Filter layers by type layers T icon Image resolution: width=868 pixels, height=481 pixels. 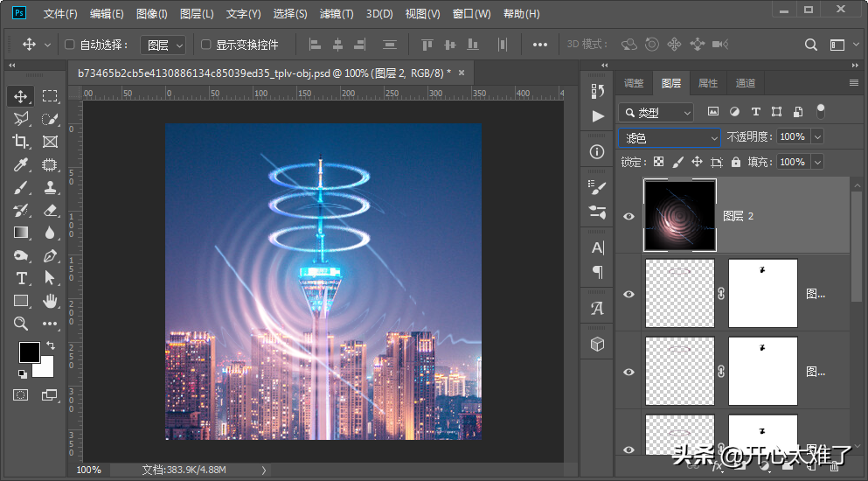[x=755, y=112]
